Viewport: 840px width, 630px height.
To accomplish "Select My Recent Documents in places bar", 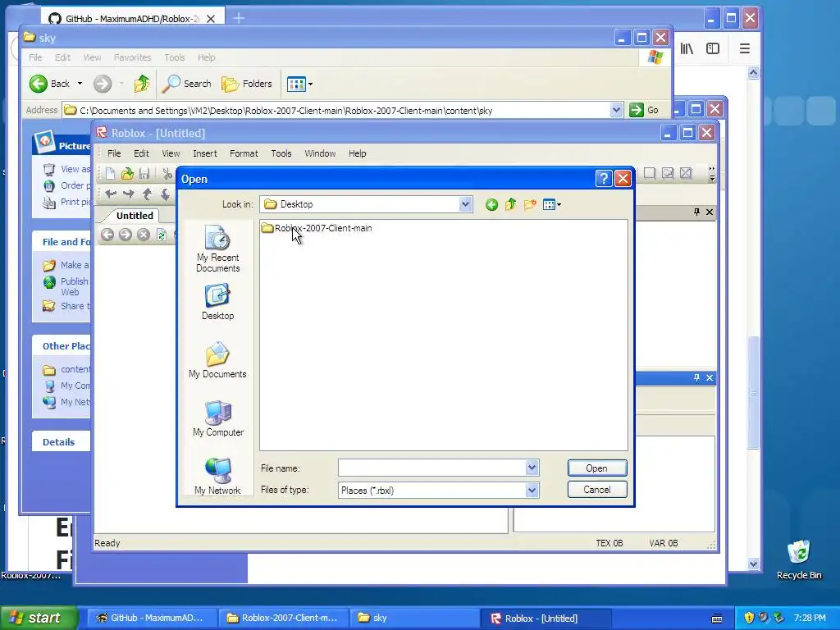I will (x=217, y=249).
